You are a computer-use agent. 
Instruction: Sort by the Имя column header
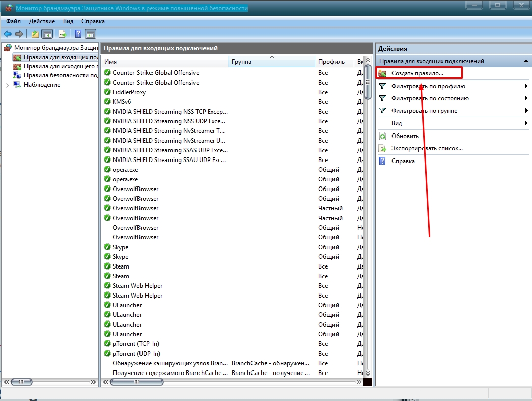[x=165, y=62]
